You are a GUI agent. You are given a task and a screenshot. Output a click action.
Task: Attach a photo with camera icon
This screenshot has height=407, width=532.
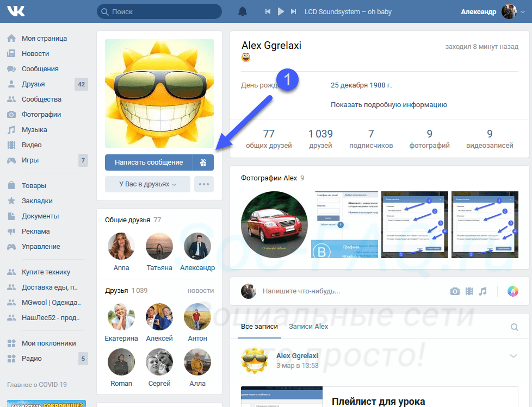455,291
